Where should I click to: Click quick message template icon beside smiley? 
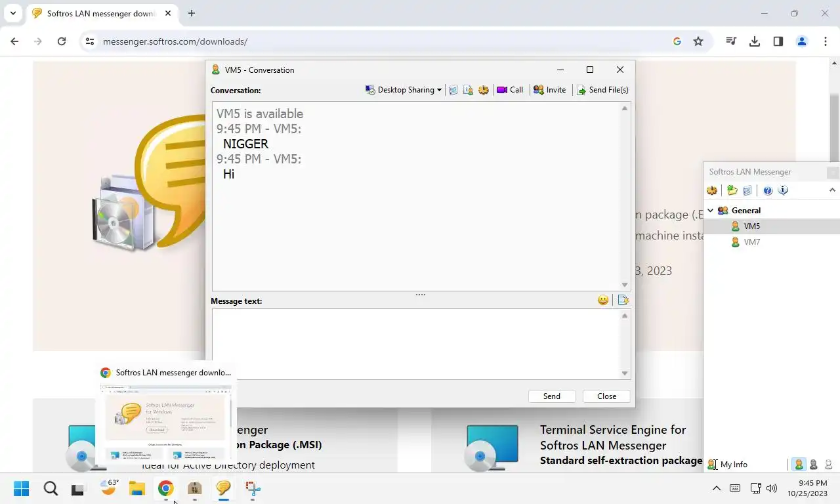623,300
